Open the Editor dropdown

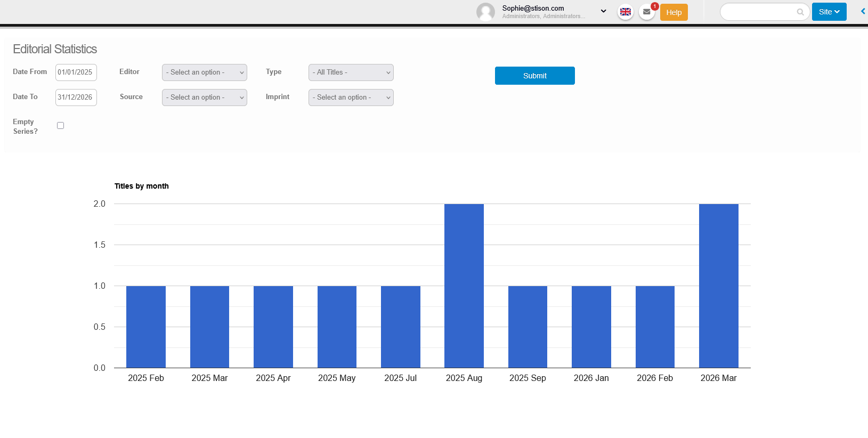204,72
